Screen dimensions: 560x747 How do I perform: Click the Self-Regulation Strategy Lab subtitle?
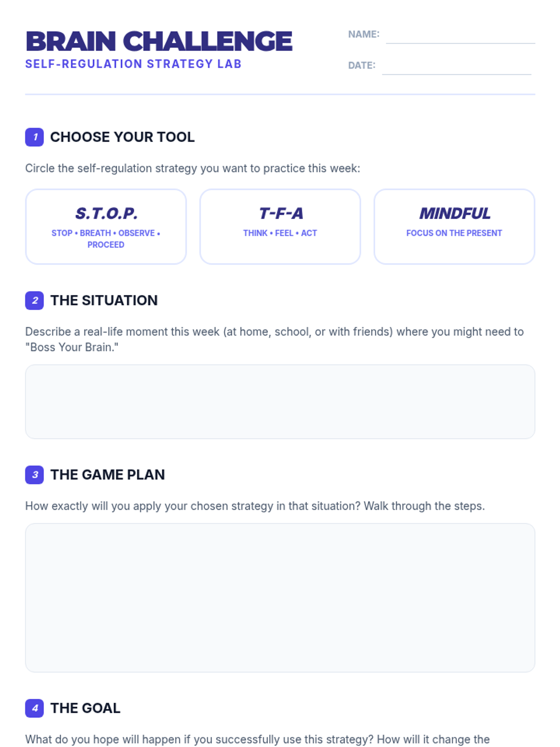[133, 64]
